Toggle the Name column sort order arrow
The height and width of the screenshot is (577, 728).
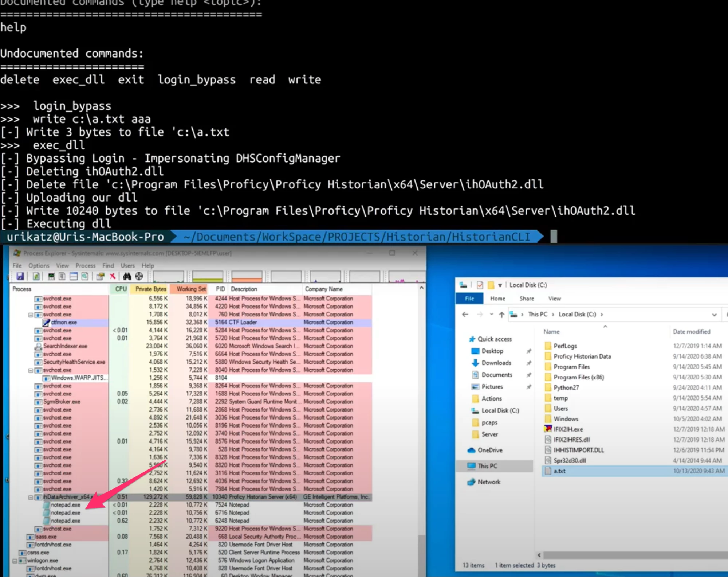pyautogui.click(x=605, y=327)
